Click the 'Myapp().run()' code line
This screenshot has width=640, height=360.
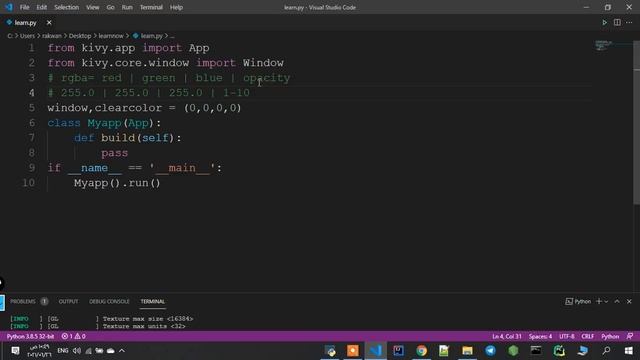click(x=117, y=183)
